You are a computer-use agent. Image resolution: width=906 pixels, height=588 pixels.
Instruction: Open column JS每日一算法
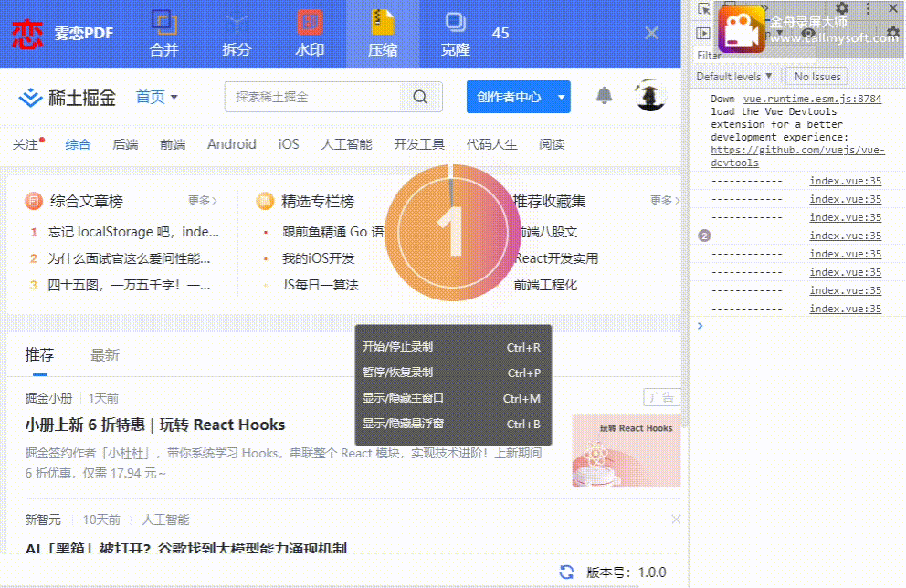(320, 285)
